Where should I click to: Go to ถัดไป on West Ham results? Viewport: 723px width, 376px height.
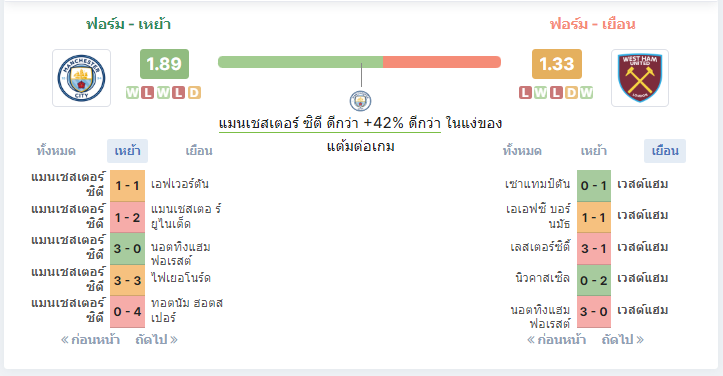[622, 340]
